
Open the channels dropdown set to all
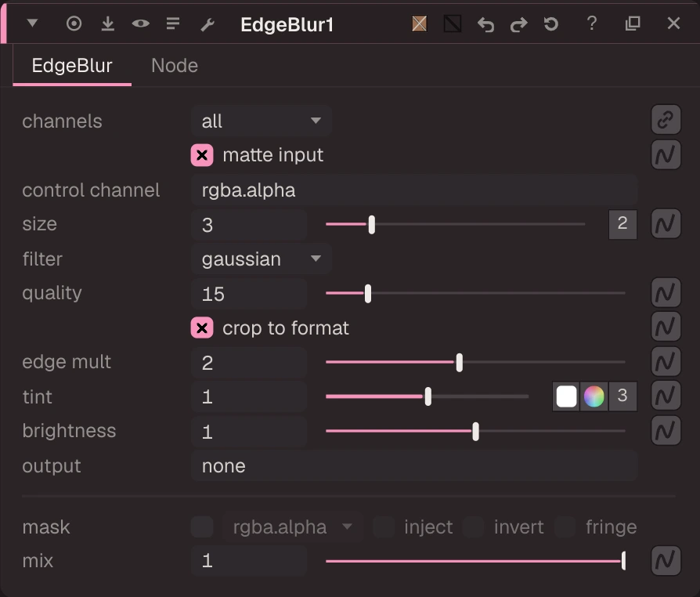(x=262, y=121)
